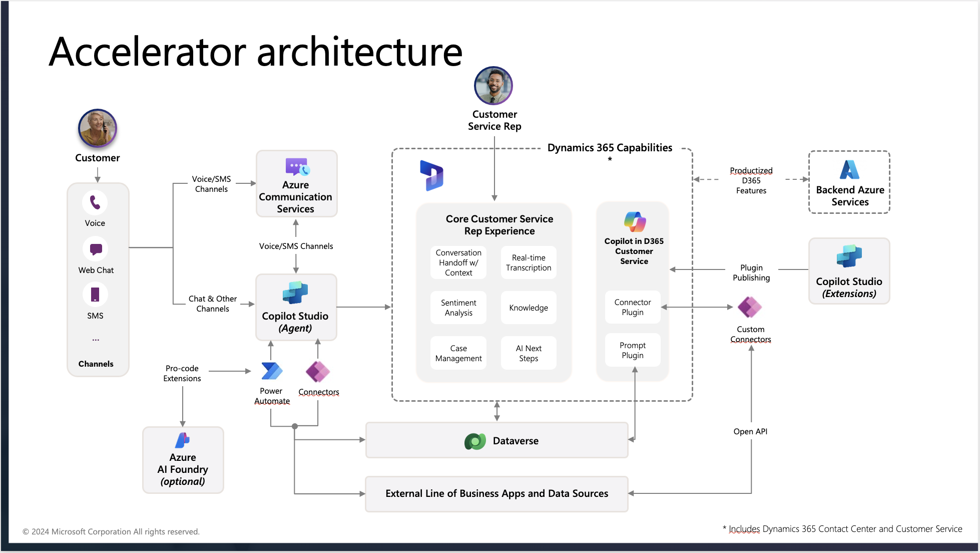The height and width of the screenshot is (553, 980).
Task: Click the Azure Communication Services icon
Action: (x=297, y=167)
